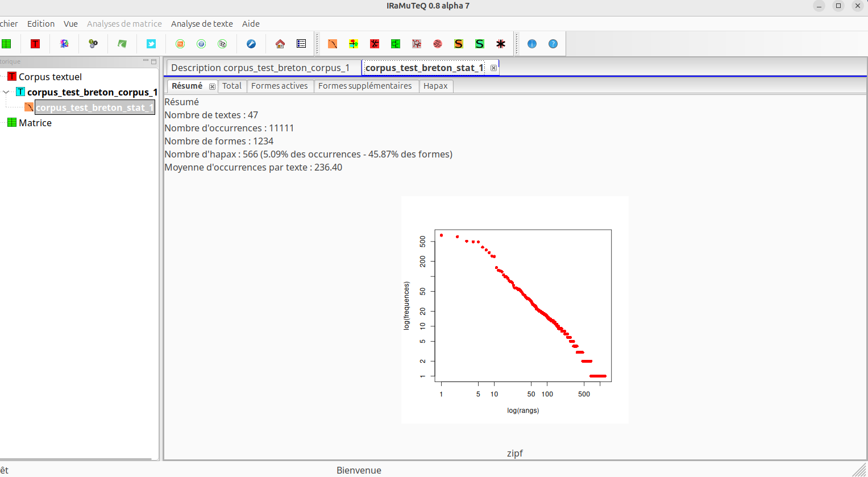Click the black asterisk toolbar icon
This screenshot has height=477, width=868.
coord(501,44)
